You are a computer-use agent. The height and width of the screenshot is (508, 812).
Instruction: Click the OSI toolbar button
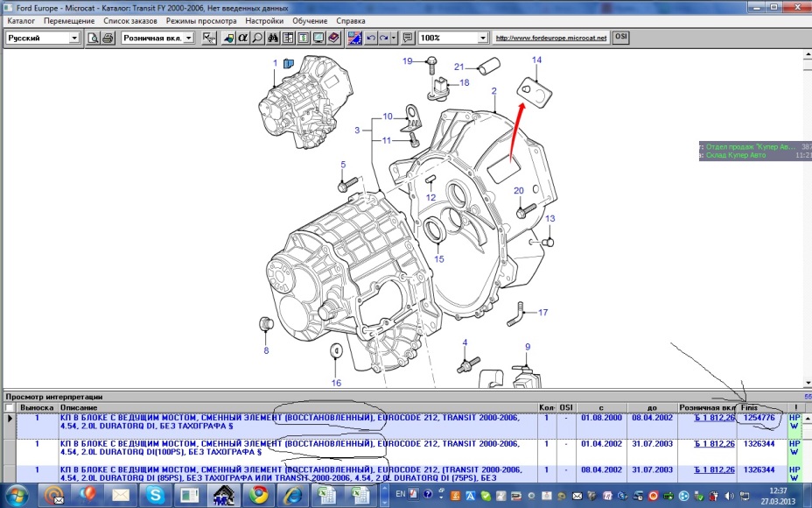[621, 38]
